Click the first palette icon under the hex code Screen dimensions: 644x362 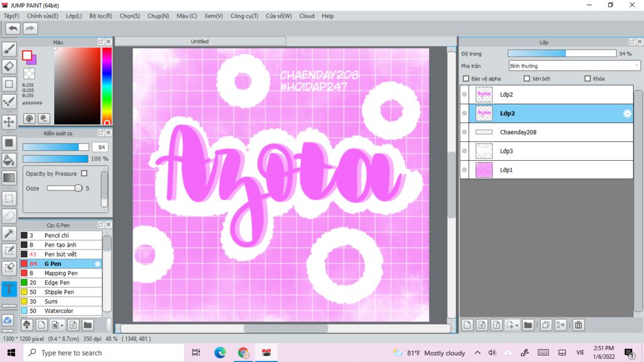(29, 119)
